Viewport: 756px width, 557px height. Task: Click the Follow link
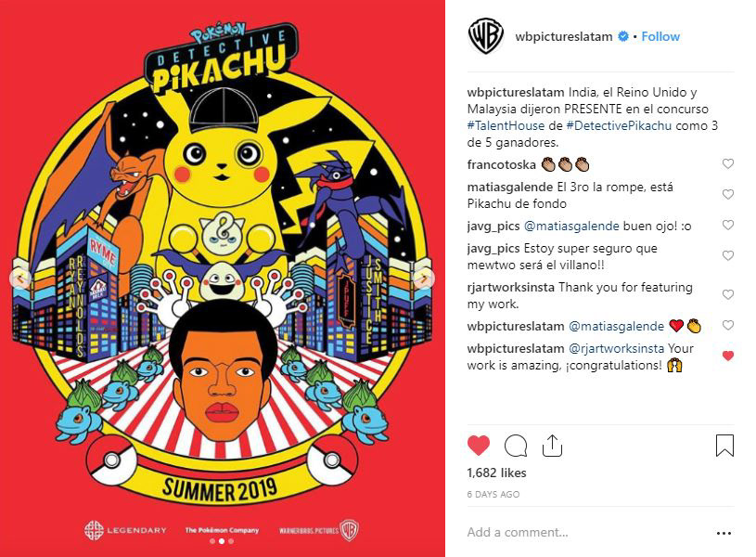coord(660,37)
